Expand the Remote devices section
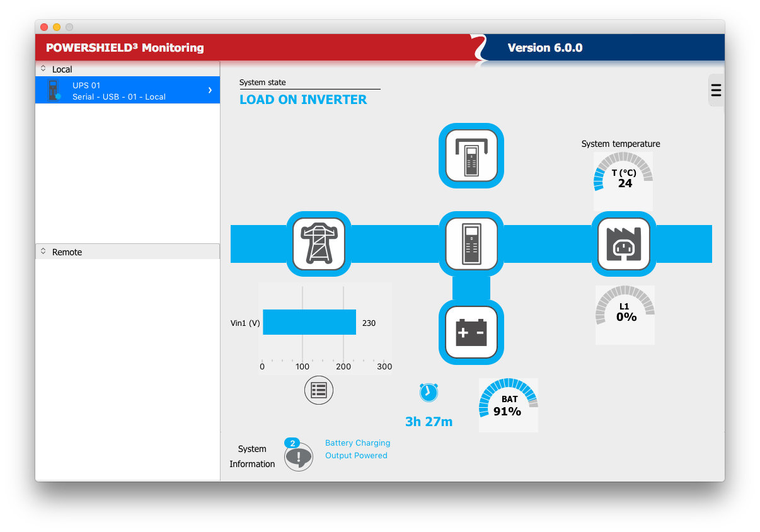 (x=43, y=252)
